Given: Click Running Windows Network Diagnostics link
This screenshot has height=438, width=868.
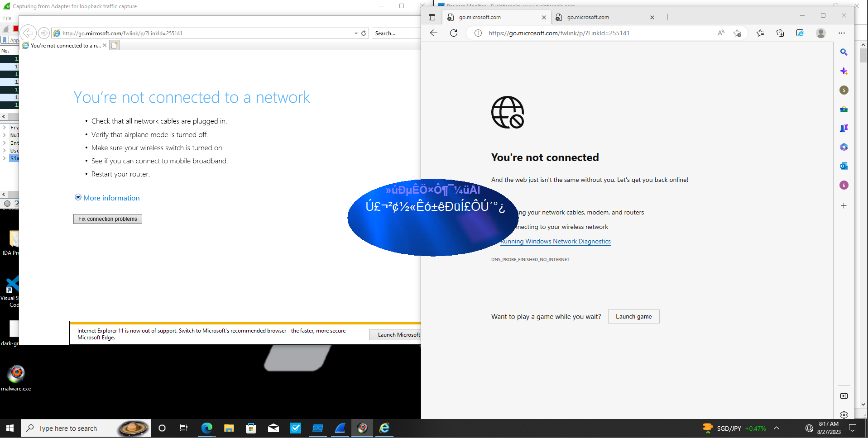Looking at the screenshot, I should [556, 242].
